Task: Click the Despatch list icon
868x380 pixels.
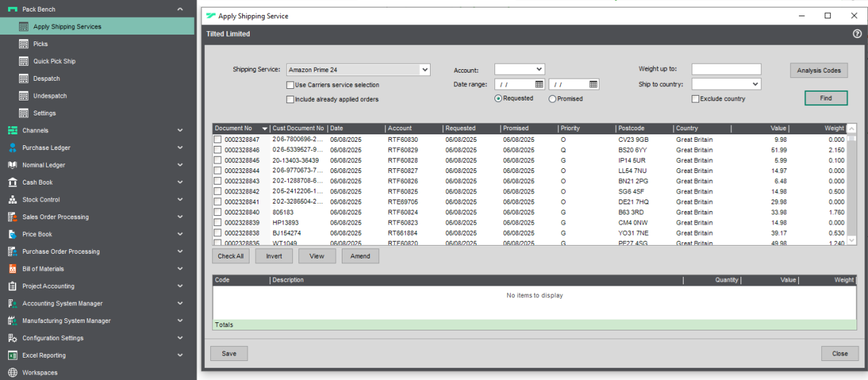Action: (24, 79)
